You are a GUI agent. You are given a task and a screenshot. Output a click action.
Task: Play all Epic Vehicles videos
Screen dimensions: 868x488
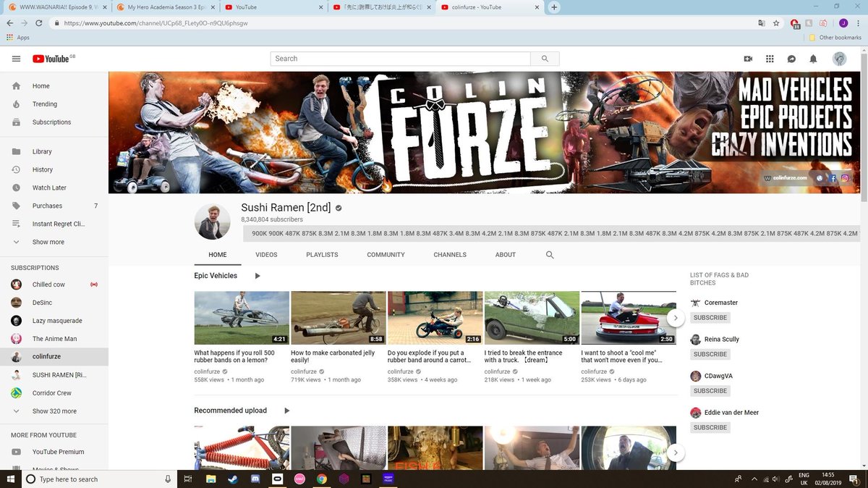tap(258, 276)
